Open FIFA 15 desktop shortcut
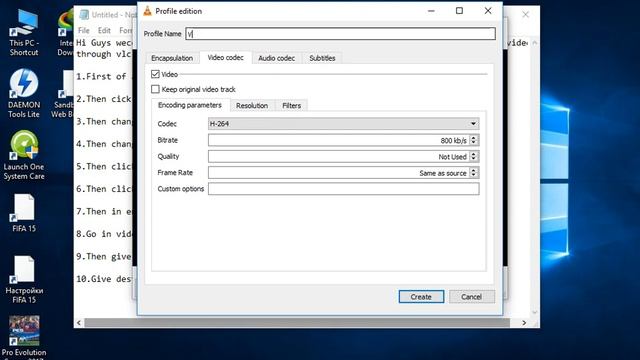Viewport: 640px width, 360px height. pyautogui.click(x=24, y=213)
